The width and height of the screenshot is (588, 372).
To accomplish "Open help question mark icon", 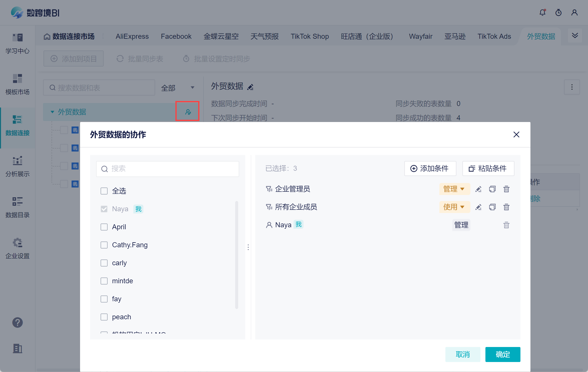I will click(18, 322).
